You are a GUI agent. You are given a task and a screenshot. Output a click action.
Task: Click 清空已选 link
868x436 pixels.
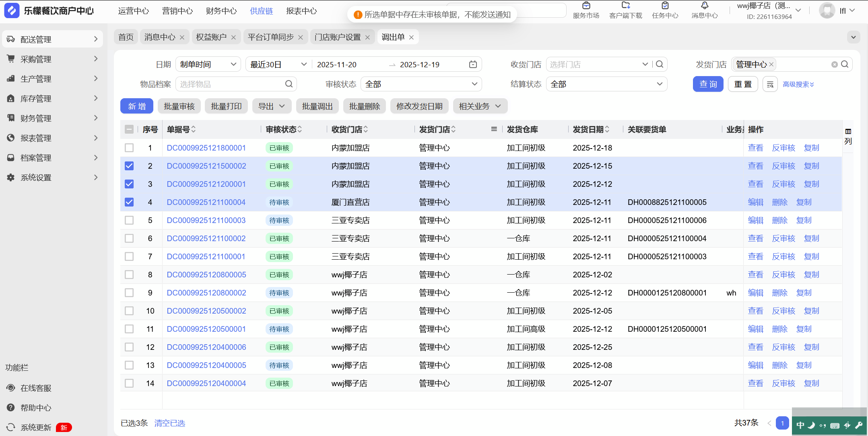tap(169, 423)
